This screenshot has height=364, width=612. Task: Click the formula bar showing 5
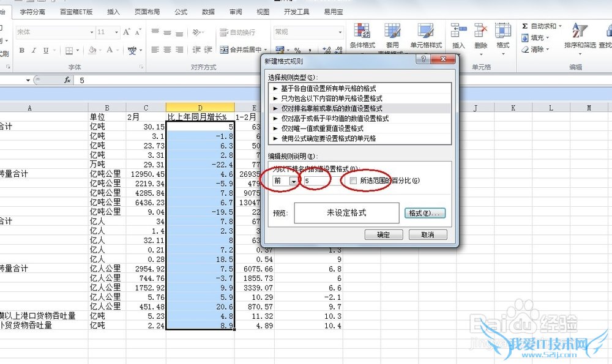[x=343, y=80]
